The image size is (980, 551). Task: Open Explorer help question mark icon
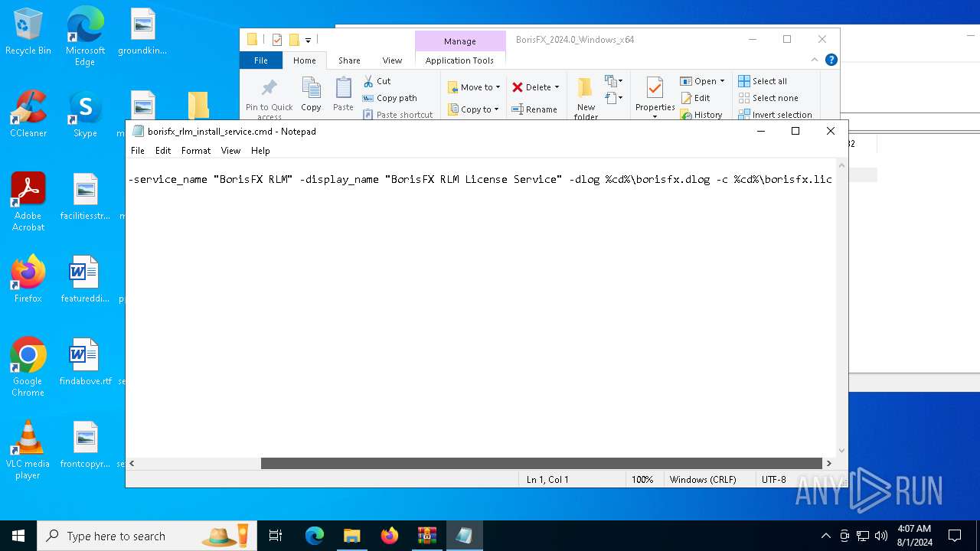point(831,60)
